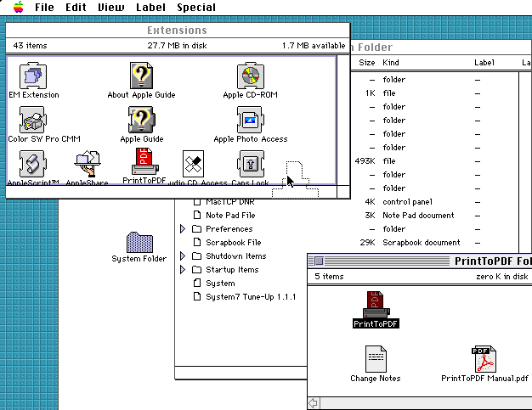
Task: Open the Label menu
Action: pos(150,7)
